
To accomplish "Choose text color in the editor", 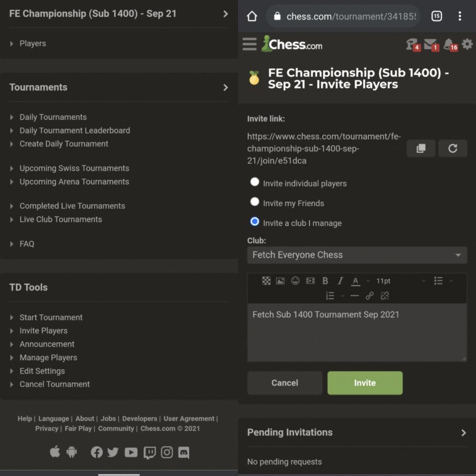I will click(356, 281).
